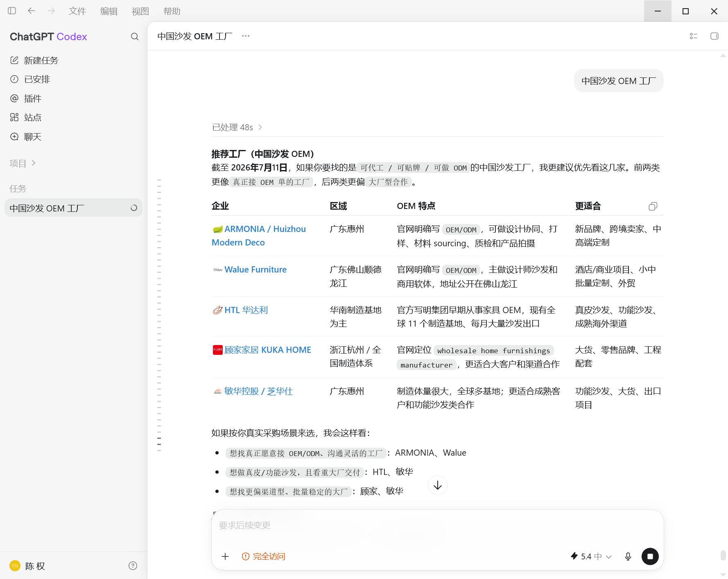Click the 广东佛山顺德龙江 region cell
728x579 pixels.
(356, 276)
